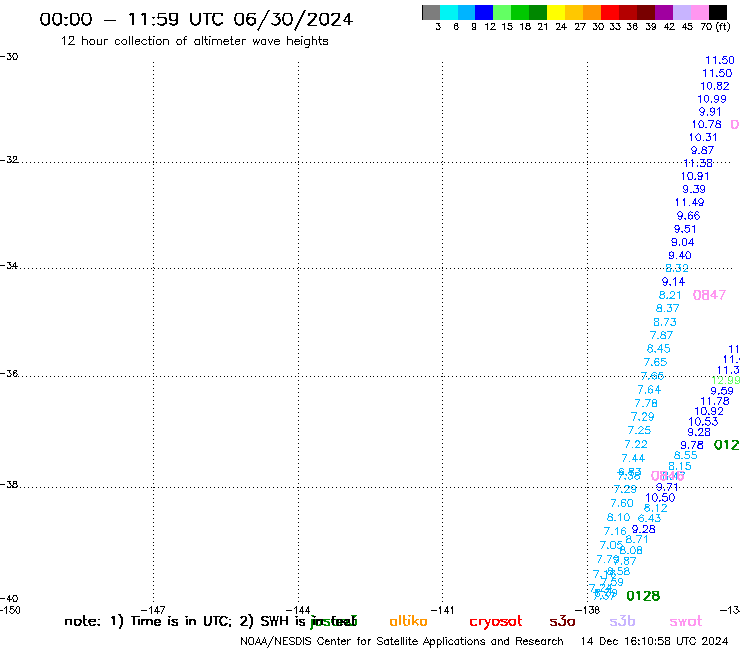Click wave height value '10.31'
This screenshot has width=740, height=650.
(x=703, y=137)
